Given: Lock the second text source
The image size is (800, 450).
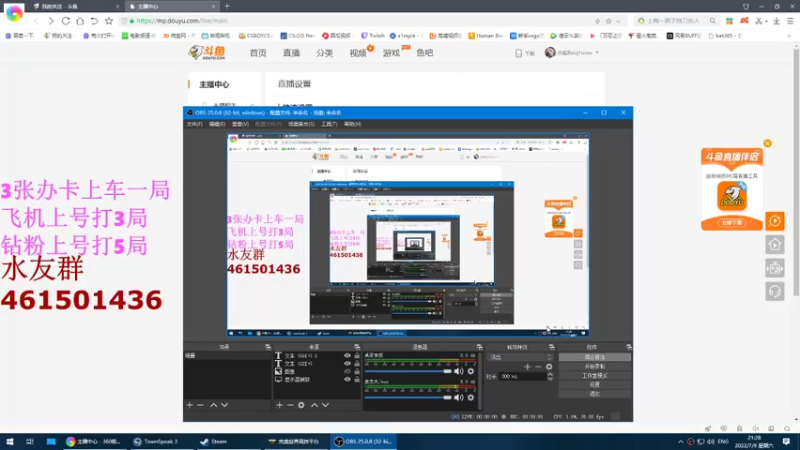Looking at the screenshot, I should coord(357,364).
